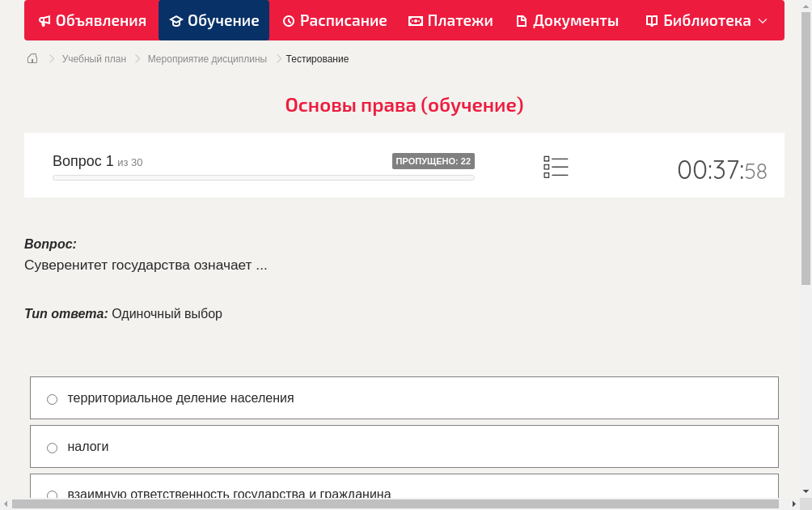Click the megaphone icon next to Объявления
Viewport: 812px width, 510px height.
pos(44,20)
